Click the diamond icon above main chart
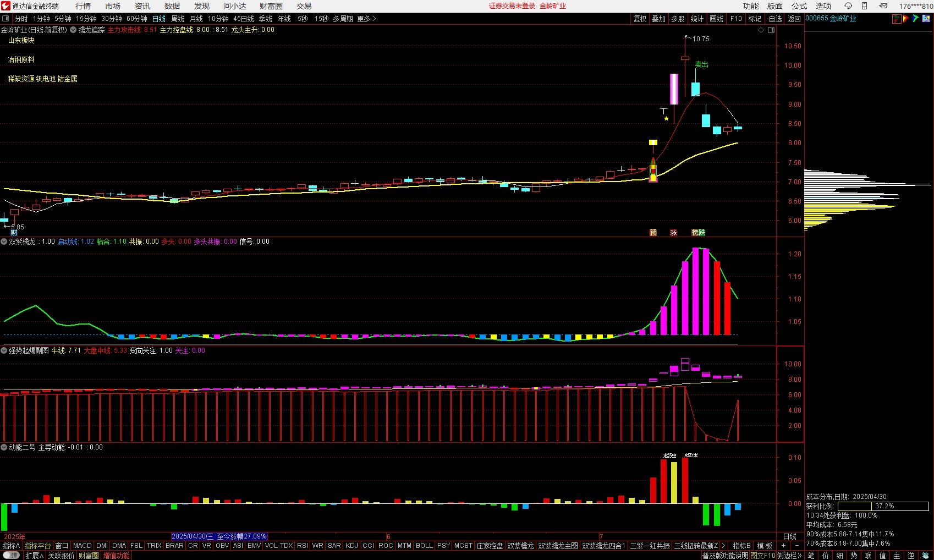 761,30
